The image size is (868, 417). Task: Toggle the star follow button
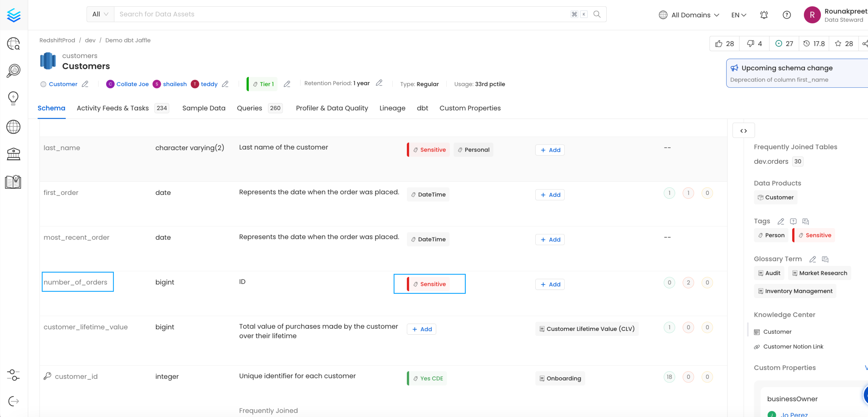(843, 44)
